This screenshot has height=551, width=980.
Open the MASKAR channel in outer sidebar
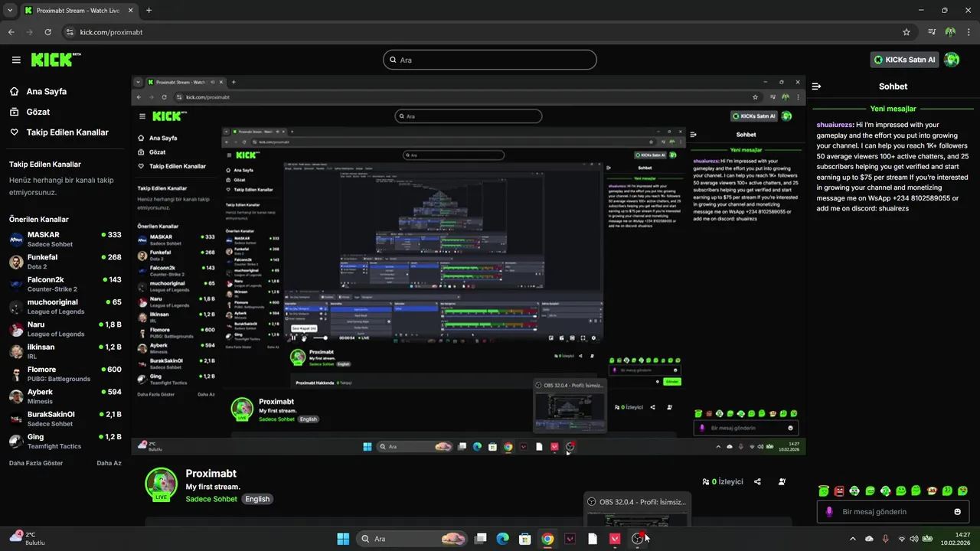(66, 240)
